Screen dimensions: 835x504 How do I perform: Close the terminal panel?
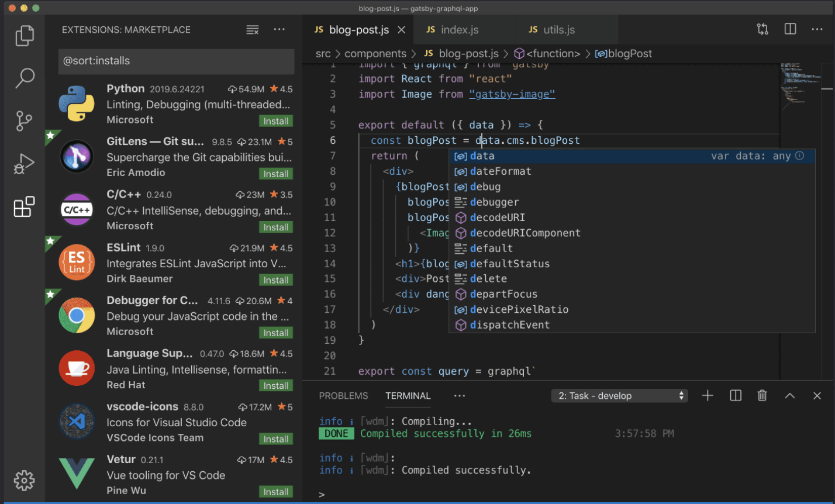pos(817,396)
